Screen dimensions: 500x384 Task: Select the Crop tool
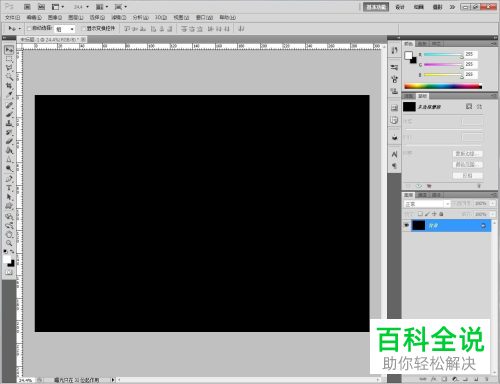[x=9, y=86]
